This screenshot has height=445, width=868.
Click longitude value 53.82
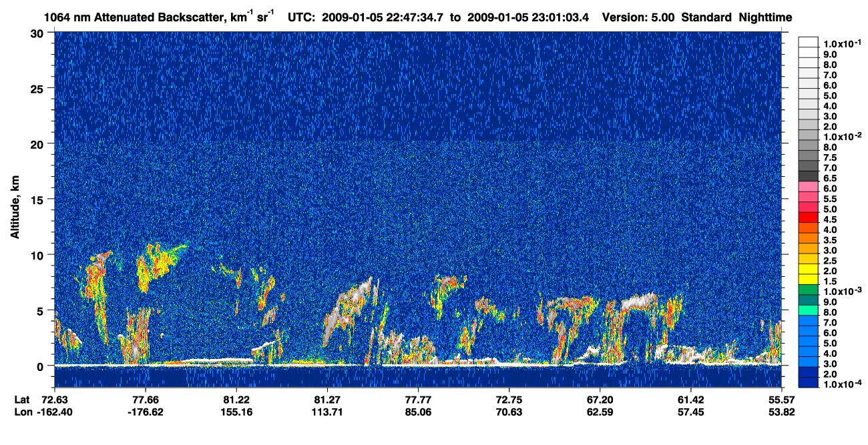781,412
